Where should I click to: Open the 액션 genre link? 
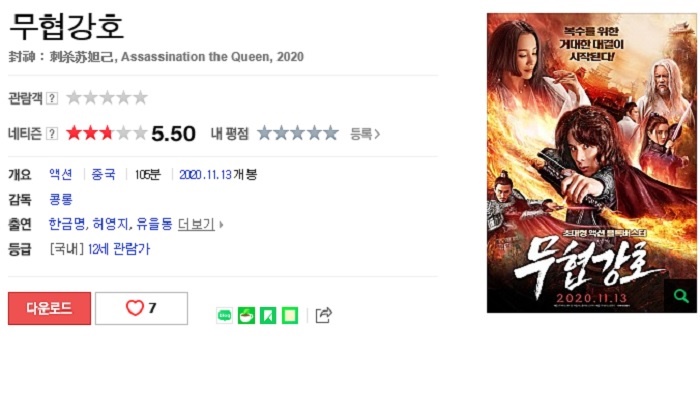point(60,174)
